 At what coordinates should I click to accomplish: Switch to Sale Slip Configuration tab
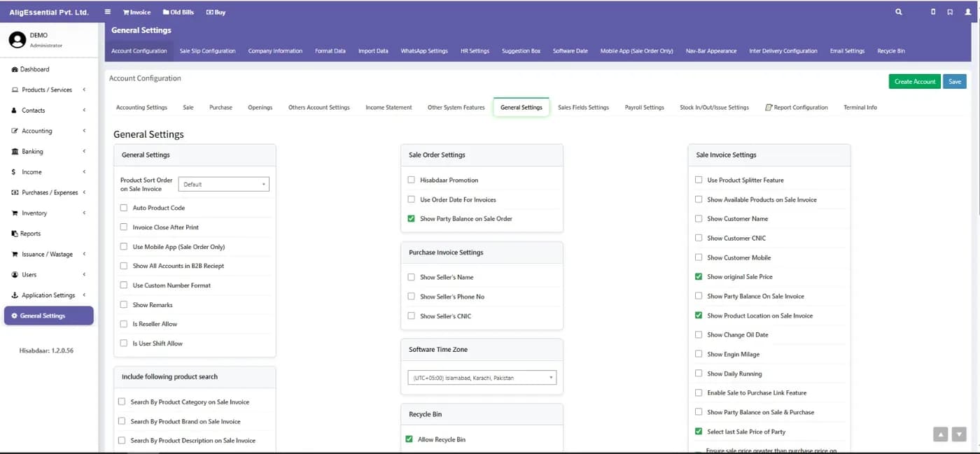click(207, 51)
